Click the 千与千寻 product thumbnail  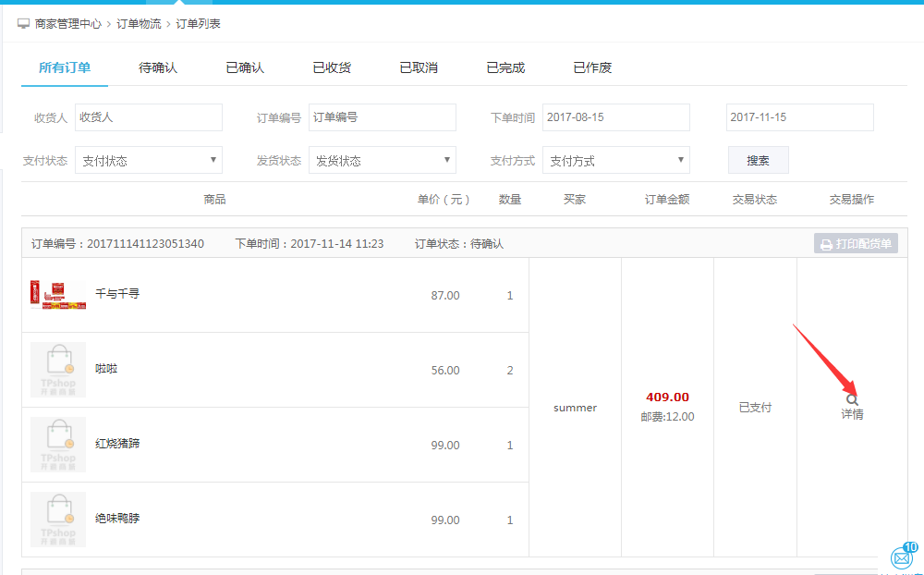click(58, 295)
